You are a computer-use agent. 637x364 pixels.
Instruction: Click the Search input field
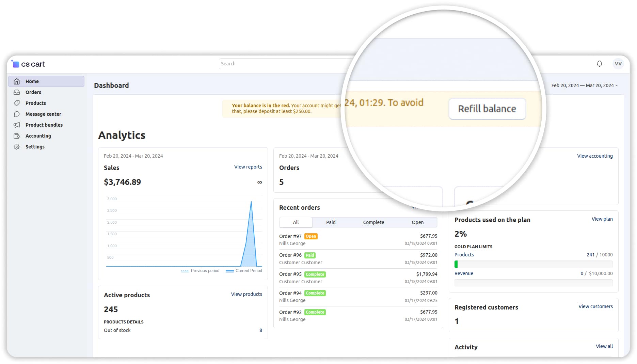pyautogui.click(x=283, y=64)
